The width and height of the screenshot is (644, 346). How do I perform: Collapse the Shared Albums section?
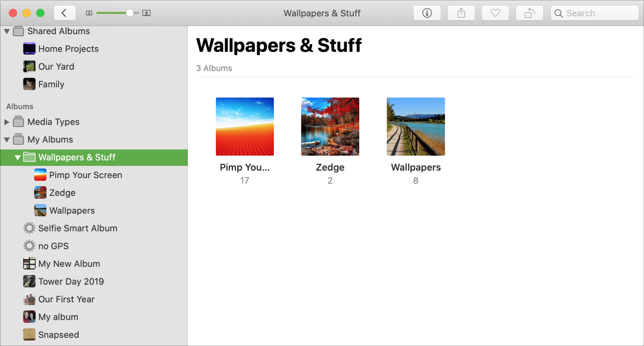tap(7, 31)
